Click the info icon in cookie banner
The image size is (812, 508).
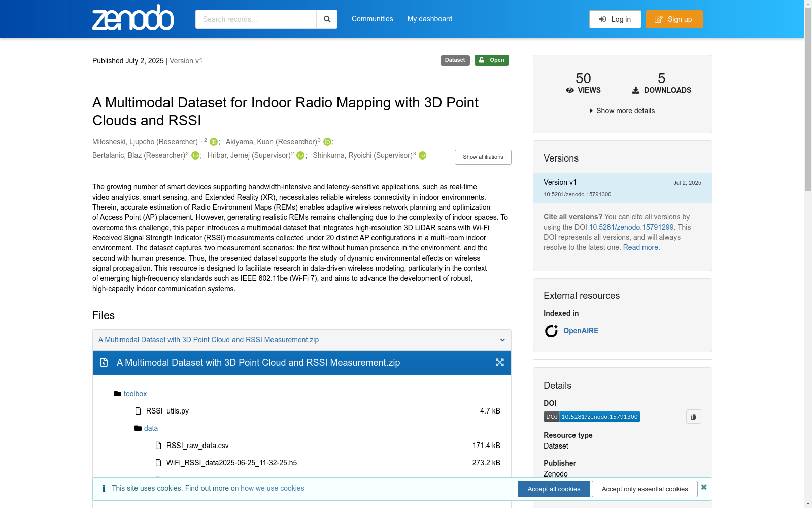coord(104,488)
